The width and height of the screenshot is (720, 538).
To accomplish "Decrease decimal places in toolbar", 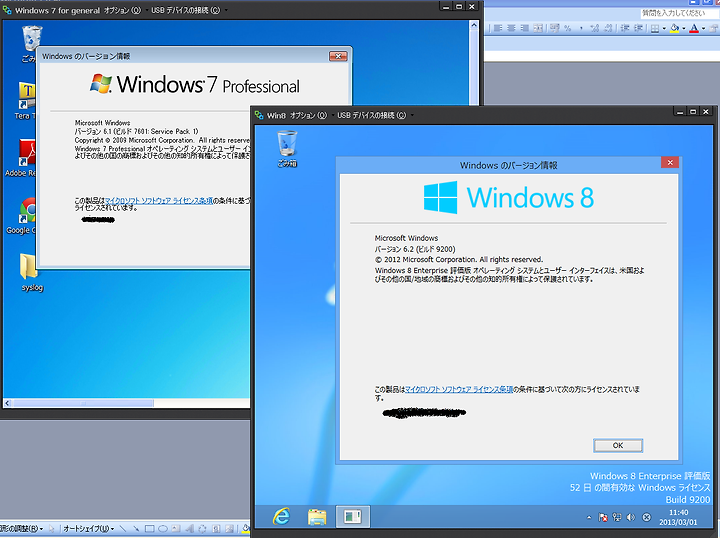I will (608, 28).
